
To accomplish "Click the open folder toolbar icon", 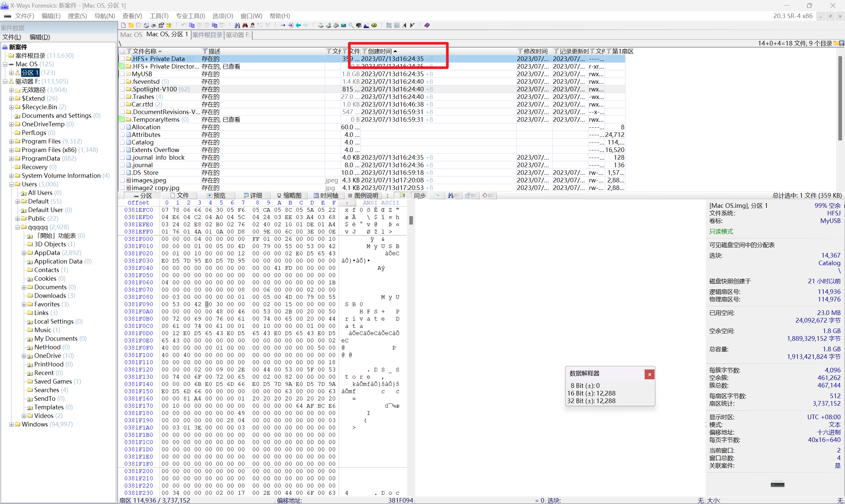I will [x=131, y=25].
